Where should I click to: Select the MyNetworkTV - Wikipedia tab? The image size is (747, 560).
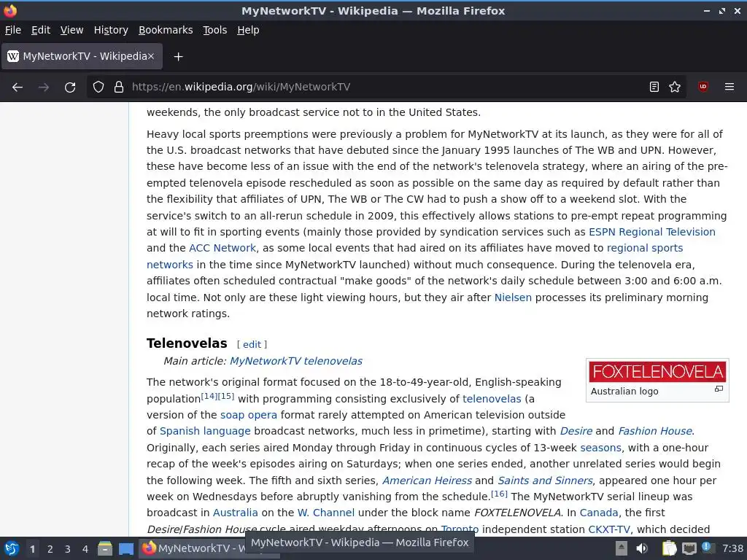tap(82, 56)
